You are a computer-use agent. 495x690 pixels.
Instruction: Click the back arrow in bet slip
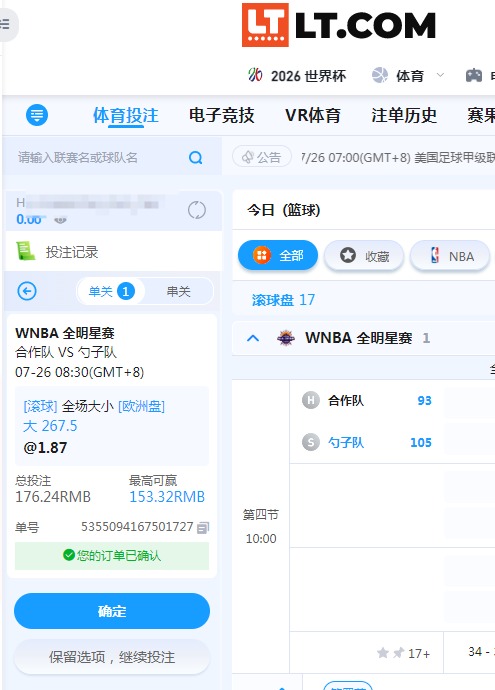pyautogui.click(x=27, y=291)
